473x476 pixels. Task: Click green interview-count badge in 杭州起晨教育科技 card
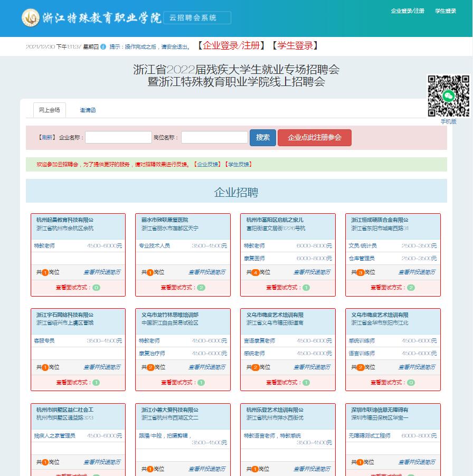[x=96, y=288]
